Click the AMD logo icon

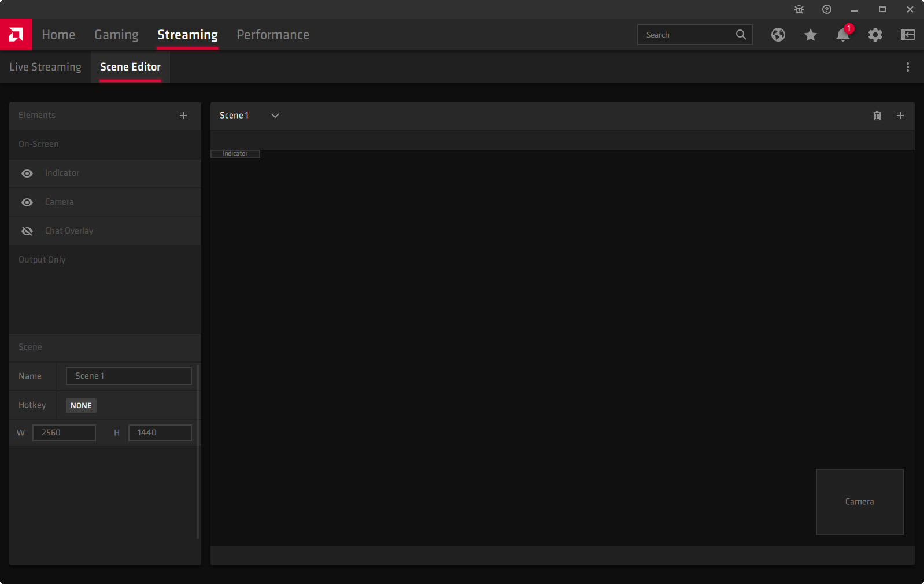pos(16,35)
